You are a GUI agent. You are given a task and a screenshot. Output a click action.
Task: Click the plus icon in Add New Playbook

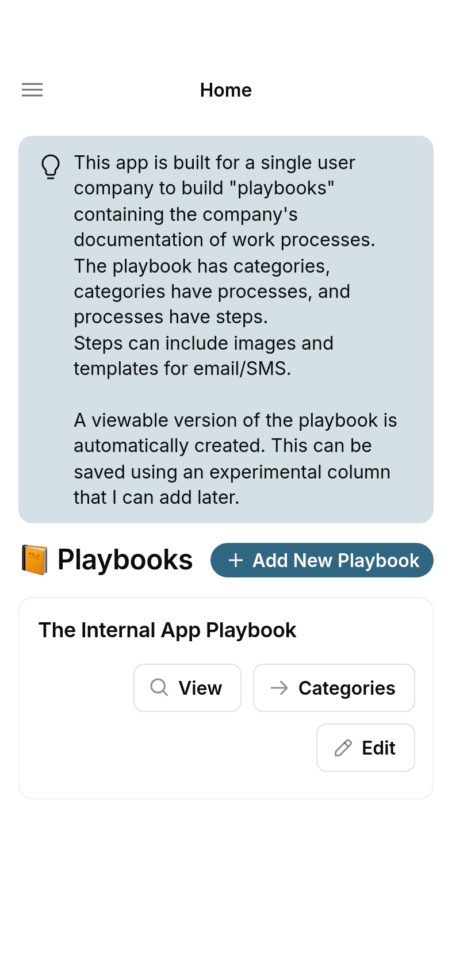236,560
